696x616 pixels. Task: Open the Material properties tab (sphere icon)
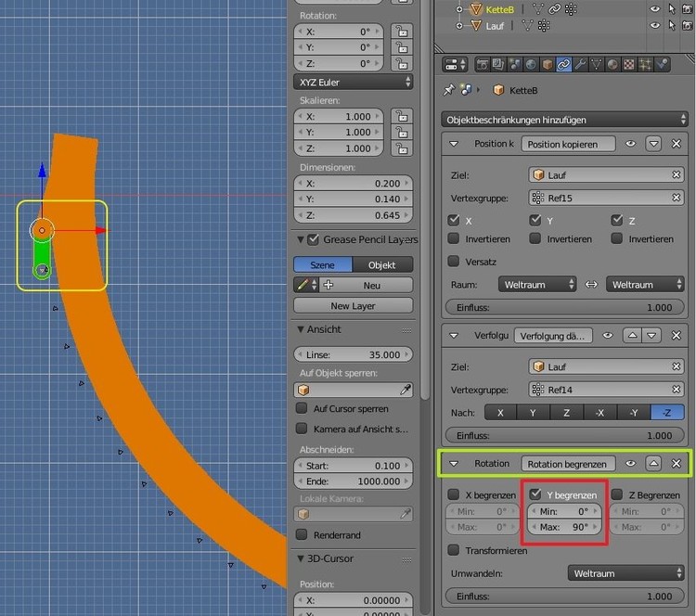(612, 65)
